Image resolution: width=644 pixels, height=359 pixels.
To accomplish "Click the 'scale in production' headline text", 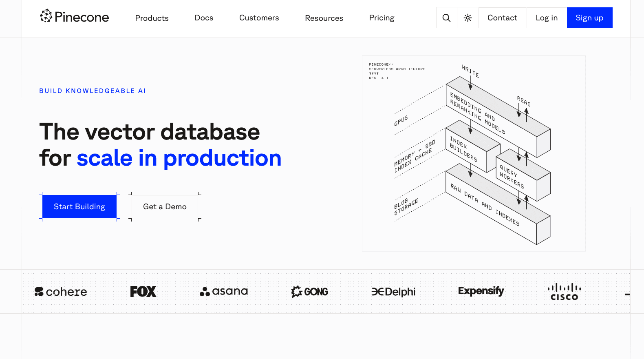I will point(179,158).
